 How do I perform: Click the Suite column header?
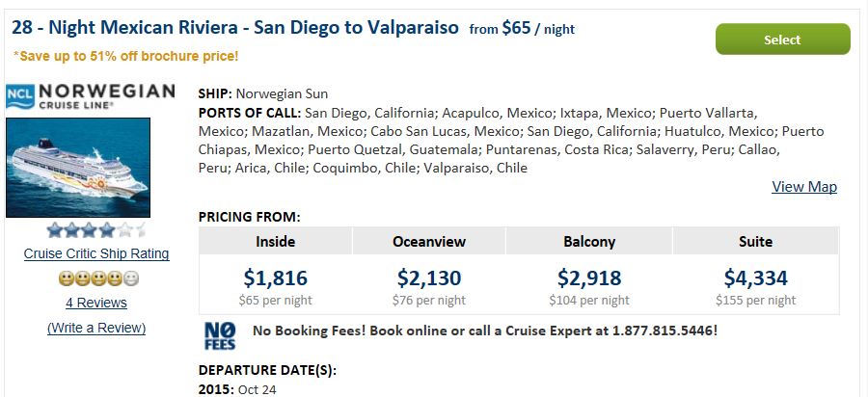click(755, 241)
